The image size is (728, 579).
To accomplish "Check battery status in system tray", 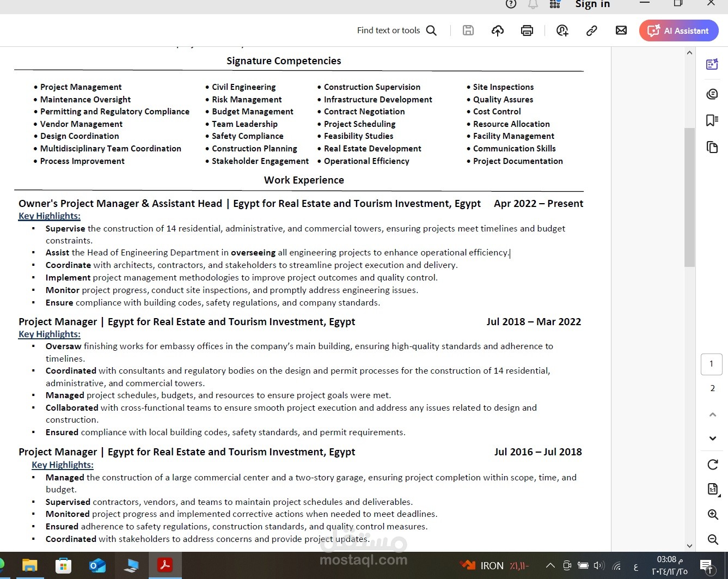I will (583, 565).
